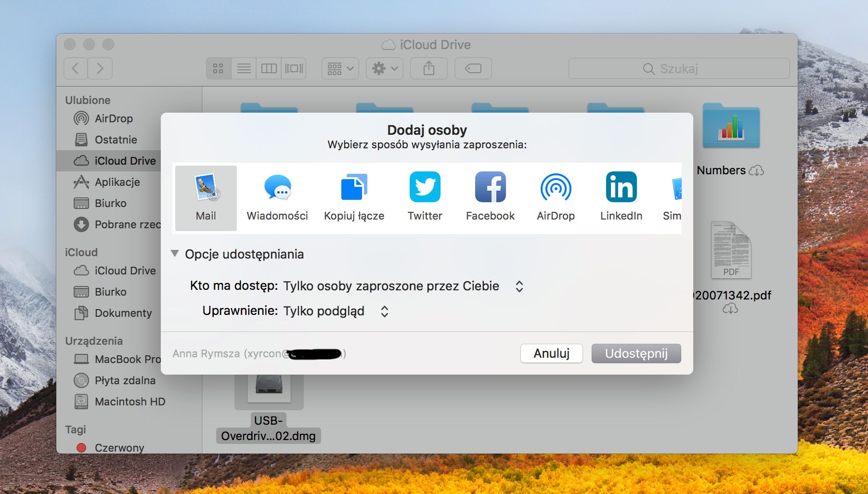Click the Anuluj button

[552, 353]
